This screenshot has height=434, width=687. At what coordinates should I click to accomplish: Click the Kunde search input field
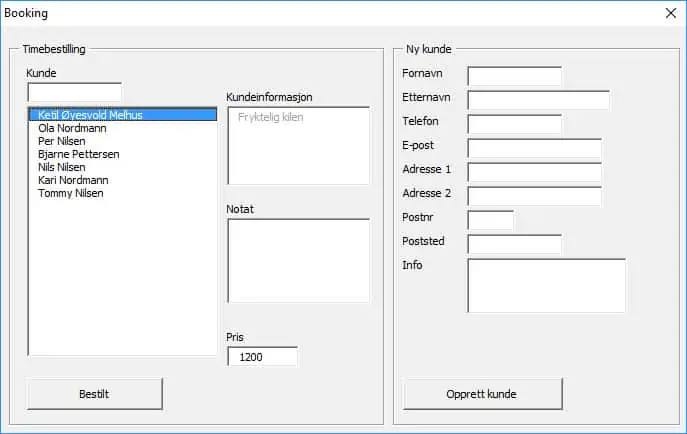pos(74,92)
